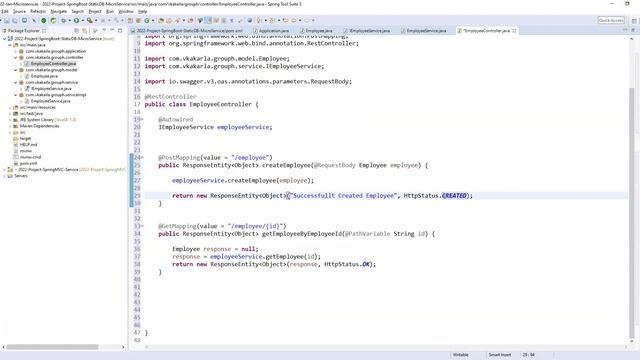Switch to the Employee.java editor tab
The image size is (640, 360).
coord(316,31)
